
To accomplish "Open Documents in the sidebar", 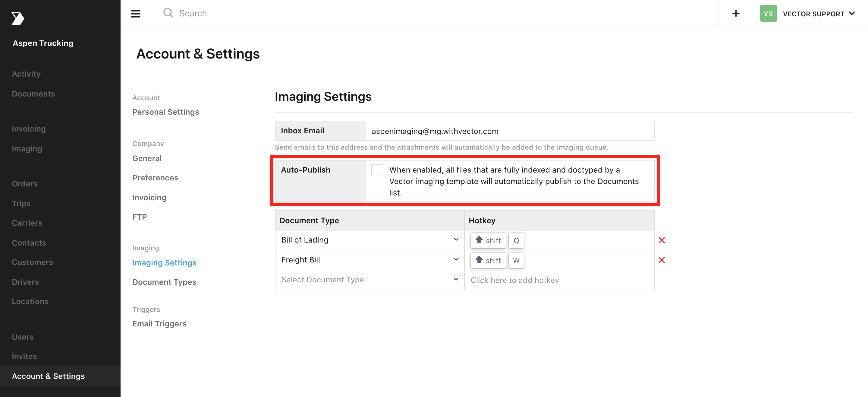I will (x=33, y=94).
